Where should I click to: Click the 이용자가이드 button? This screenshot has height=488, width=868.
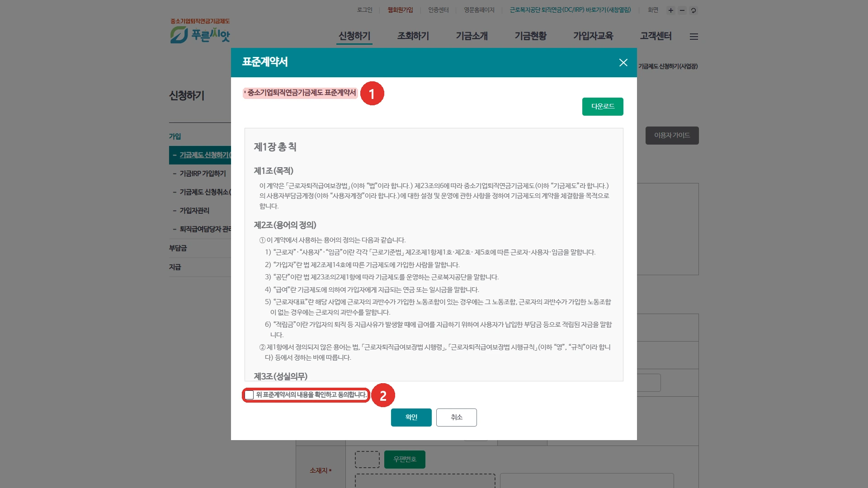pos(672,136)
